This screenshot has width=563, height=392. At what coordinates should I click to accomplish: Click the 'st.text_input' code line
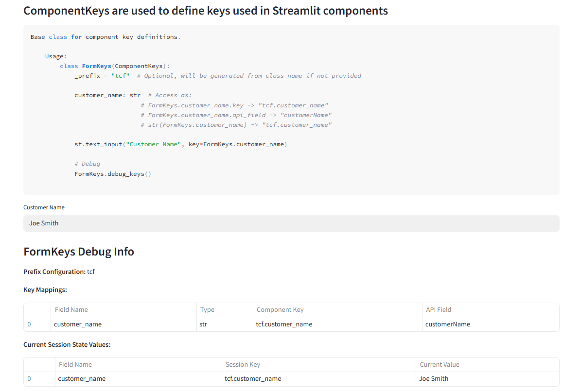(181, 144)
